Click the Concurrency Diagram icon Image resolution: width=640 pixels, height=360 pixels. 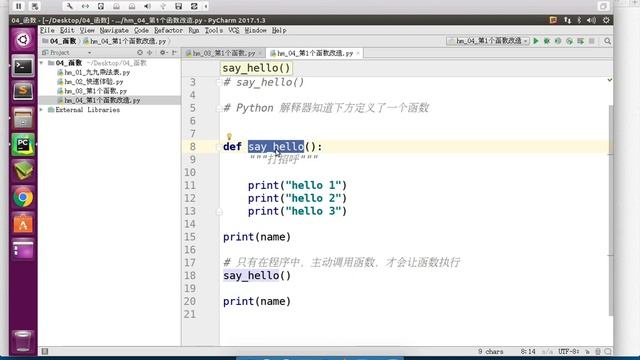click(x=580, y=41)
